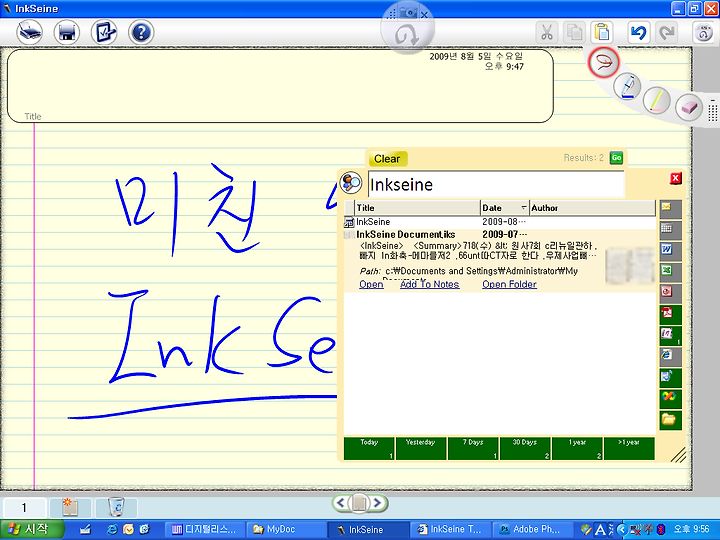Open the help question mark icon

(141, 33)
